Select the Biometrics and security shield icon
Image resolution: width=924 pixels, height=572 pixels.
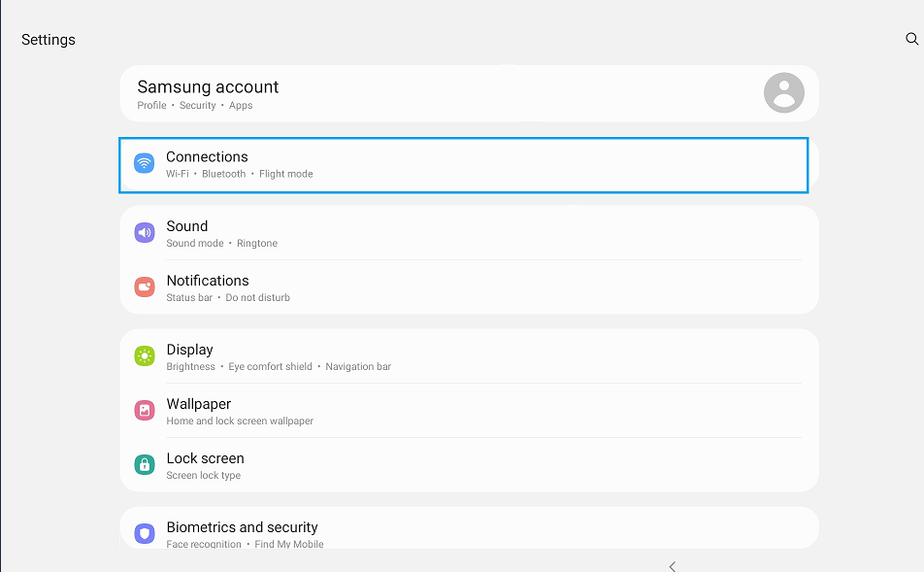coord(144,533)
